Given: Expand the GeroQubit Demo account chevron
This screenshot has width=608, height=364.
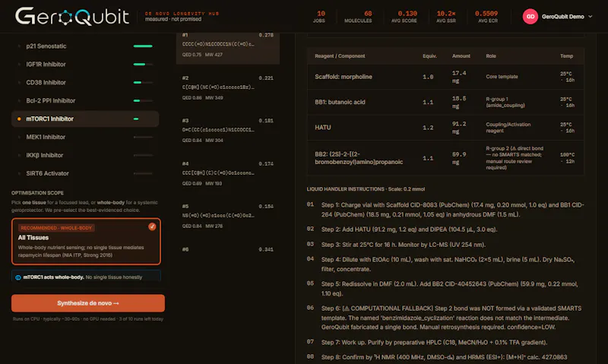Looking at the screenshot, I should 591,17.
